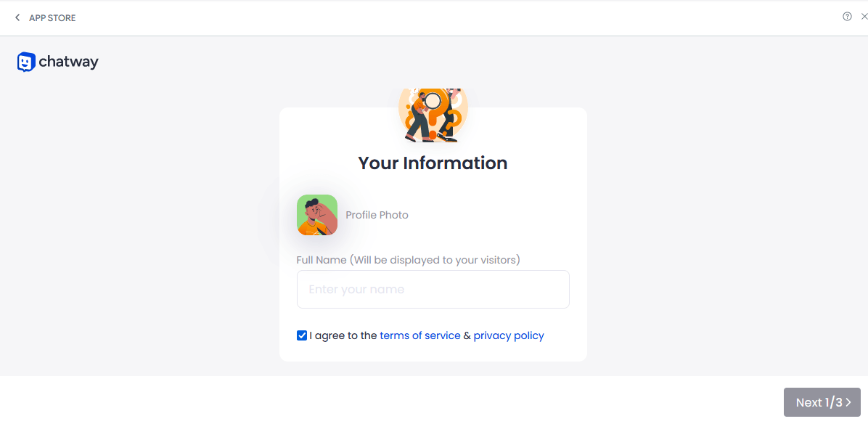
Task: Open the privacy policy link
Action: [x=509, y=335]
